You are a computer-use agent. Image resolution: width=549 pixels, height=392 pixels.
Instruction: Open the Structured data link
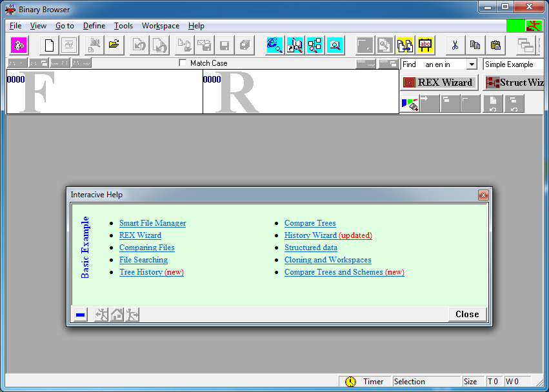pos(311,248)
